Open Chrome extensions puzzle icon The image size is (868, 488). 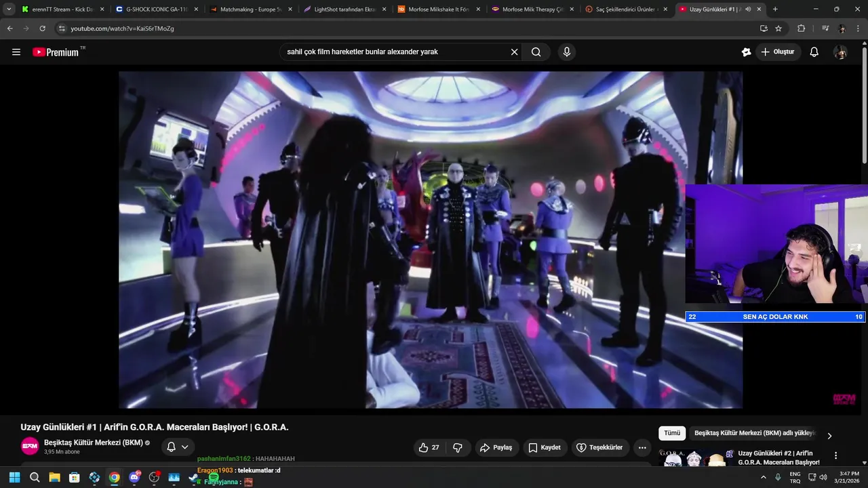[801, 28]
